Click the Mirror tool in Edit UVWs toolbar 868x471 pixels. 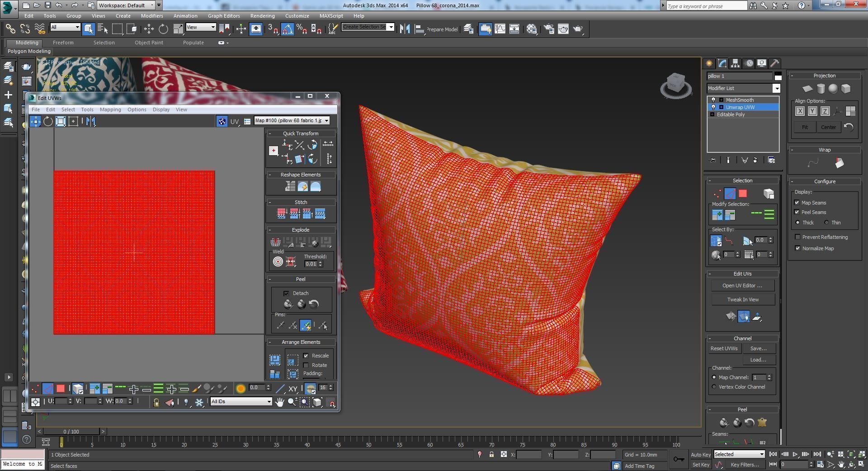[x=91, y=121]
